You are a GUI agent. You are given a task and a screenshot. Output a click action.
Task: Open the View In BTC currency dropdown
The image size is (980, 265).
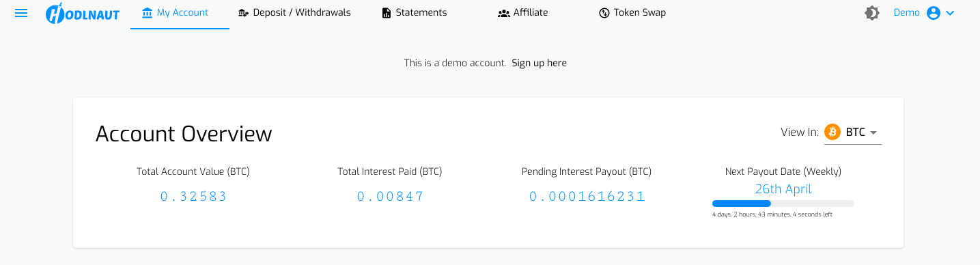(852, 132)
